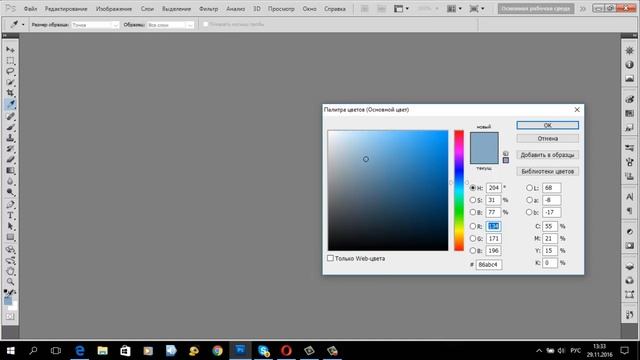This screenshot has width=640, height=360.
Task: Select the Type tool (T)
Action: pyautogui.click(x=10, y=215)
